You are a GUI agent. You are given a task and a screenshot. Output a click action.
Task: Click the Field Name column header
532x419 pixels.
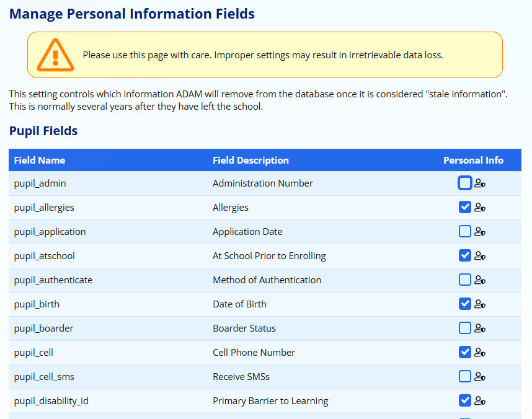click(40, 160)
